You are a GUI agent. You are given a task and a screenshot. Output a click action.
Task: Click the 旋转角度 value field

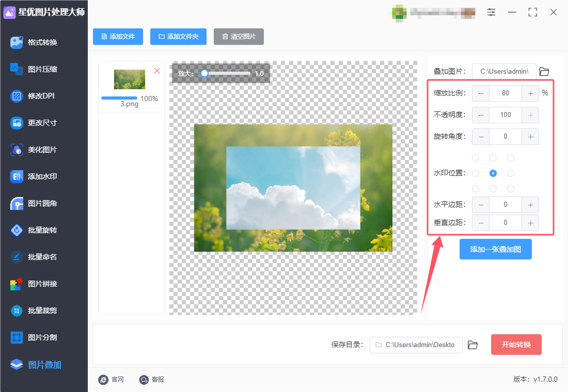coord(506,137)
